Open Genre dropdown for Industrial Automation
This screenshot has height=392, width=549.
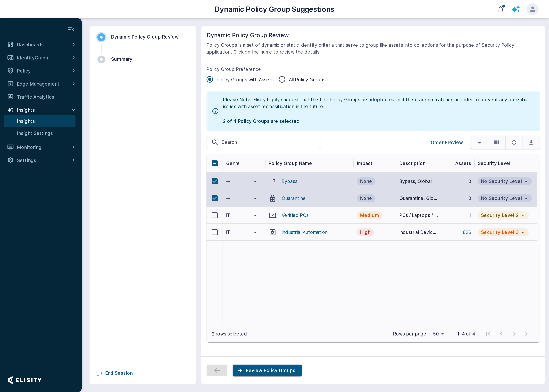255,232
